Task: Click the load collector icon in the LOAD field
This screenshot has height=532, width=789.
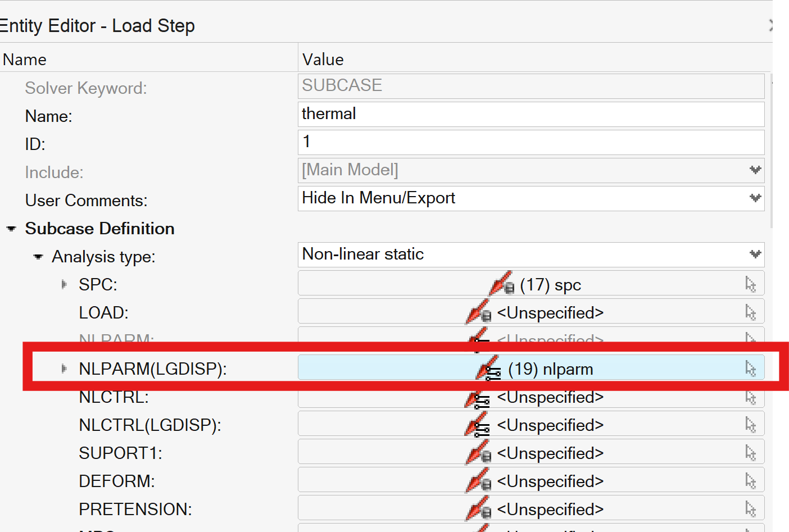Action: [x=478, y=312]
